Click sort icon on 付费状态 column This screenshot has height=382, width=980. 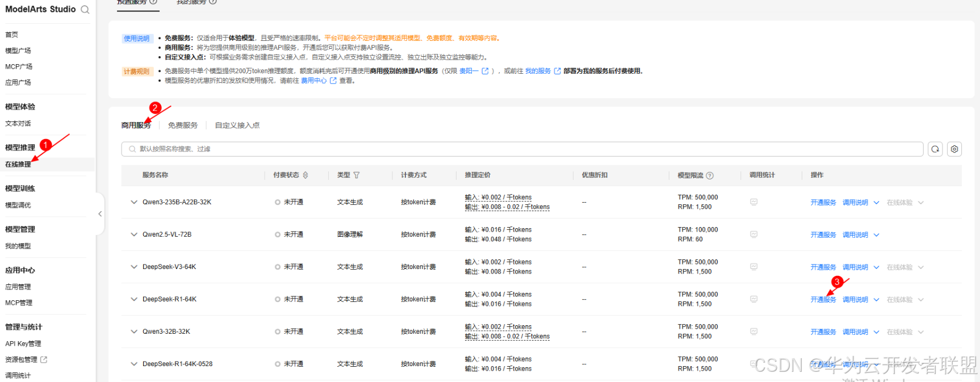(x=305, y=175)
